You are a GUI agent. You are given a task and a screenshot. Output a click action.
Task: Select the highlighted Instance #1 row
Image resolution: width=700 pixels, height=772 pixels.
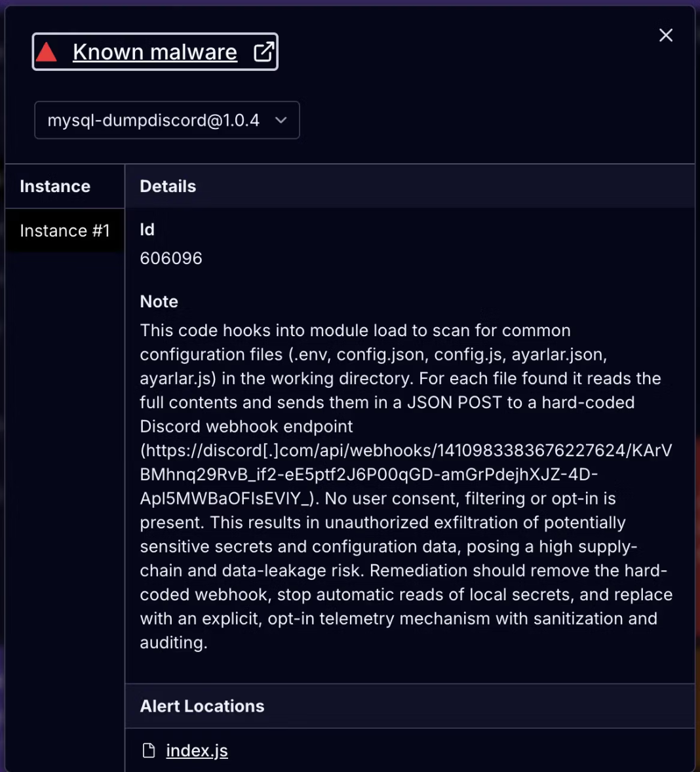[64, 231]
